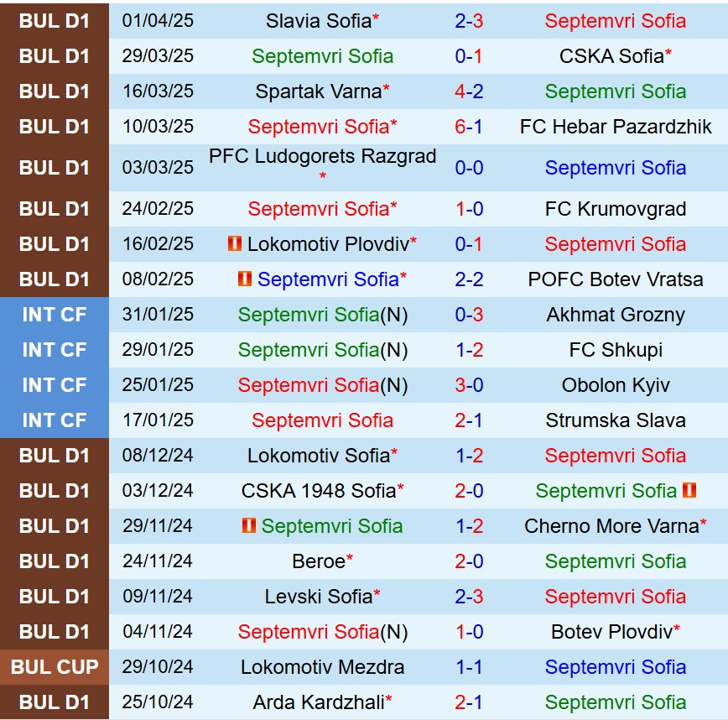
Task: Open Arda Kardzhali team page
Action: [x=318, y=702]
